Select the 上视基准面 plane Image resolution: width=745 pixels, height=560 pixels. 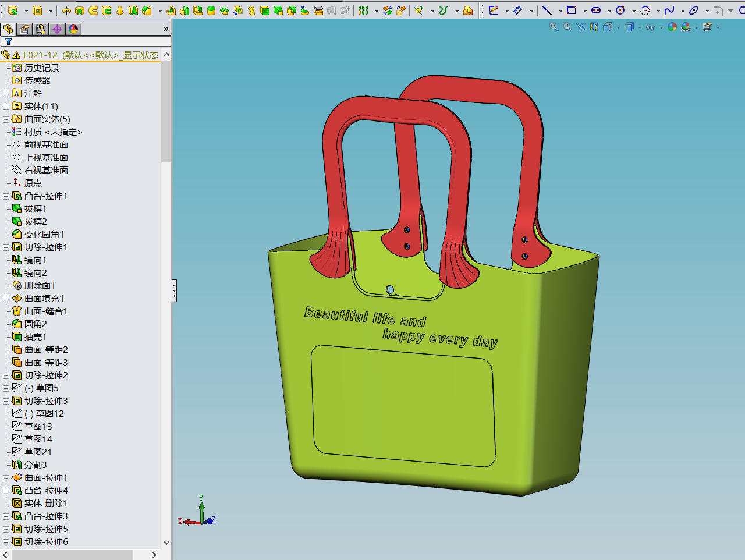click(x=41, y=158)
